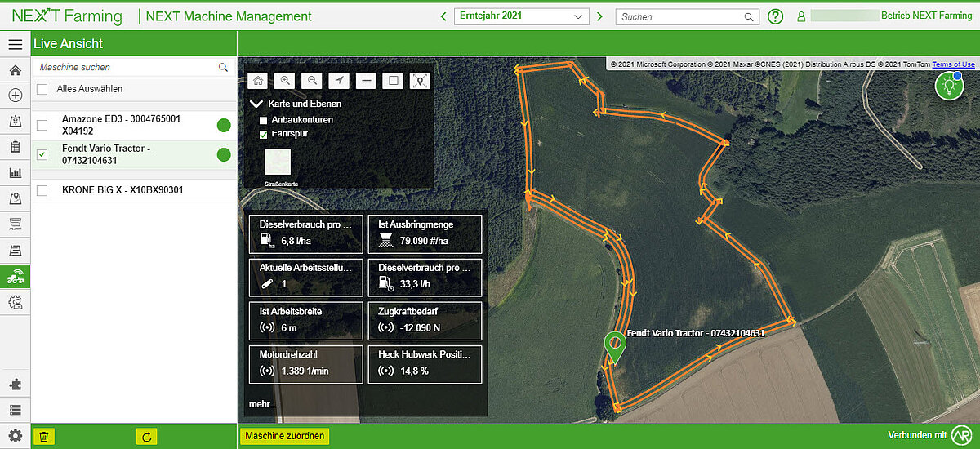Click the zoom-to-location pin tool

point(420,80)
